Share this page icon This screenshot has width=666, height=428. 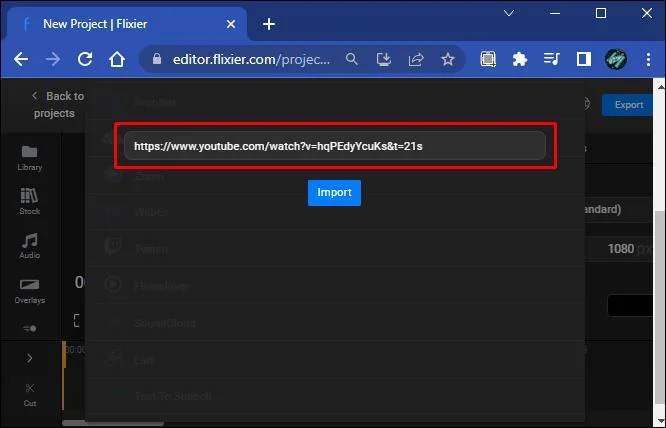coord(416,59)
